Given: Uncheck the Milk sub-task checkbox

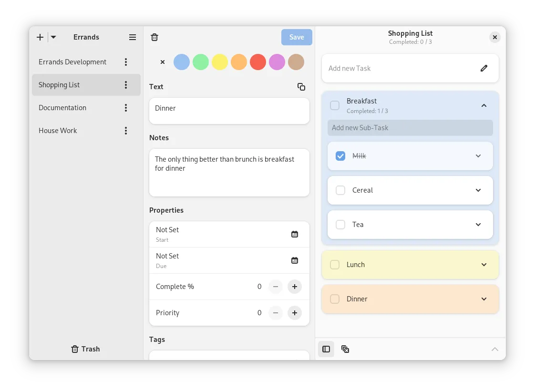Looking at the screenshot, I should [340, 156].
